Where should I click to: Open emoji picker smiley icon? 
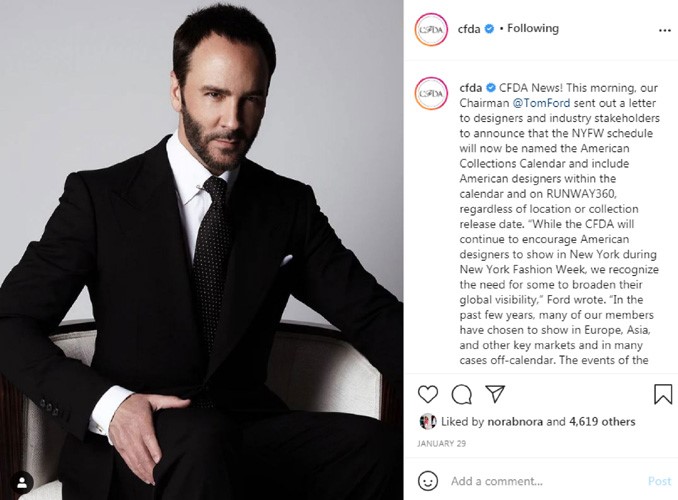[428, 481]
